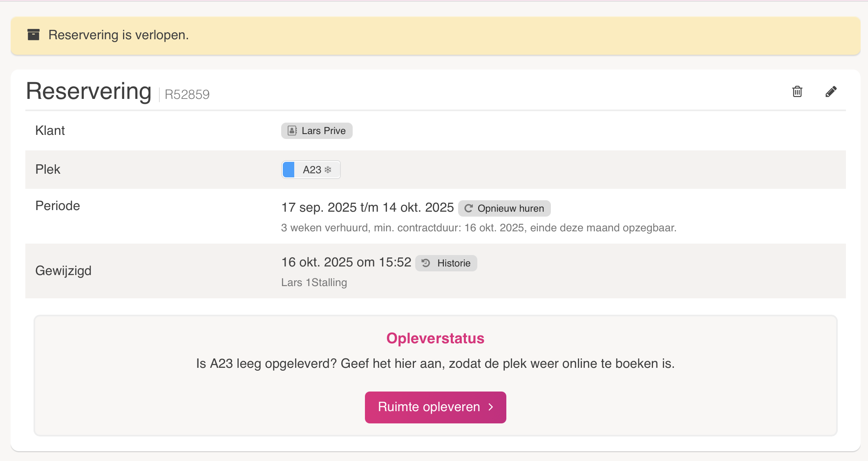
Task: Click the archive box icon in banner
Action: coord(34,35)
